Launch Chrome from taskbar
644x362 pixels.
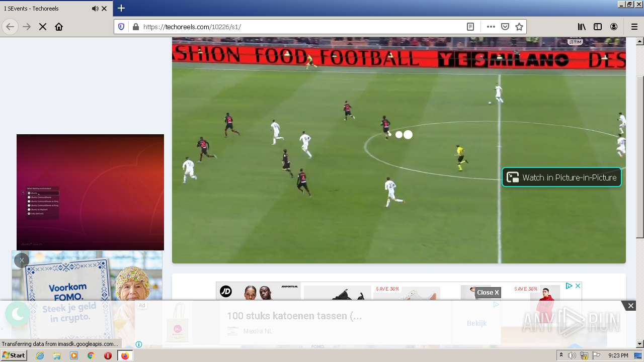91,355
